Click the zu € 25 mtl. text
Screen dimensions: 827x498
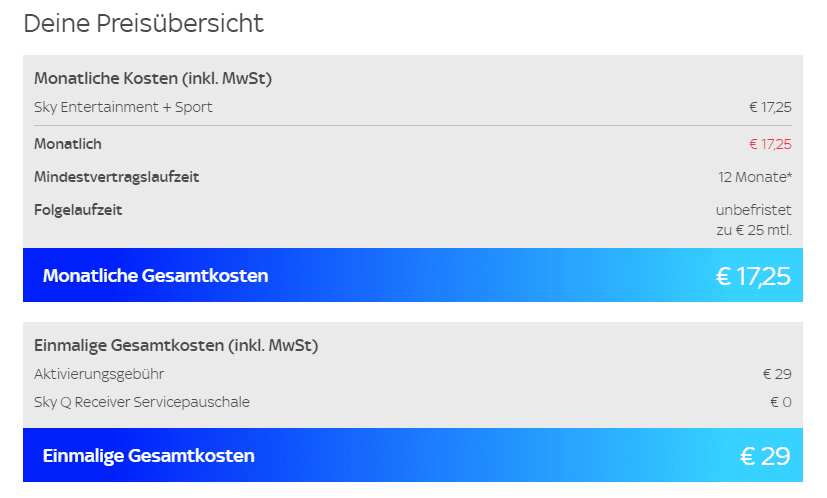point(754,230)
